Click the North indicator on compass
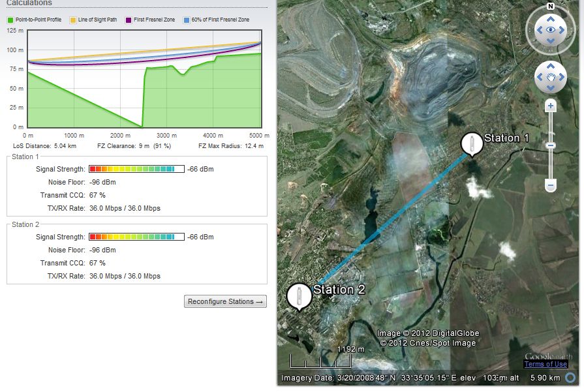584x392 pixels. pos(551,7)
